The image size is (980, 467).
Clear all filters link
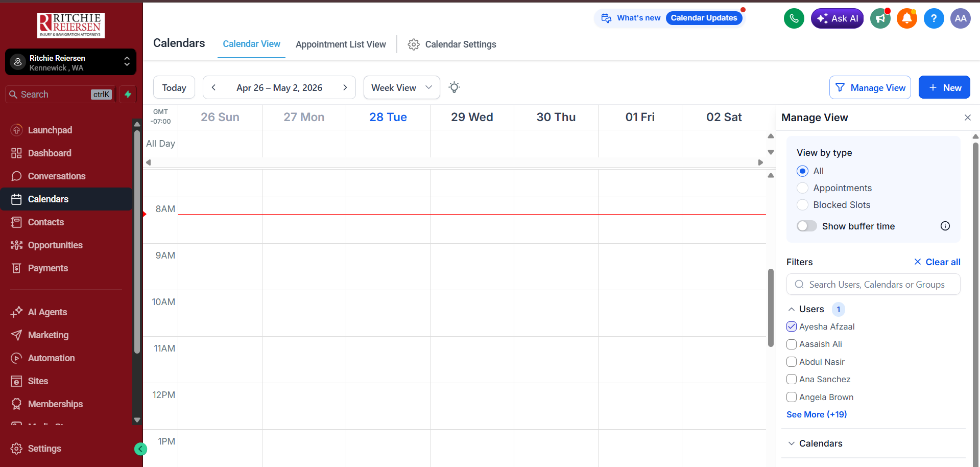pyautogui.click(x=937, y=262)
